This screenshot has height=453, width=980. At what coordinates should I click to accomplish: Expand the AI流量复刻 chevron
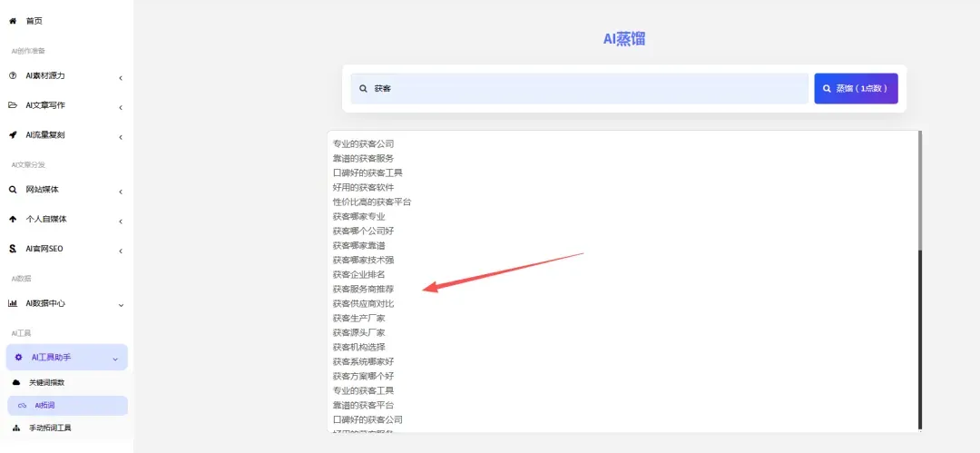(x=121, y=137)
